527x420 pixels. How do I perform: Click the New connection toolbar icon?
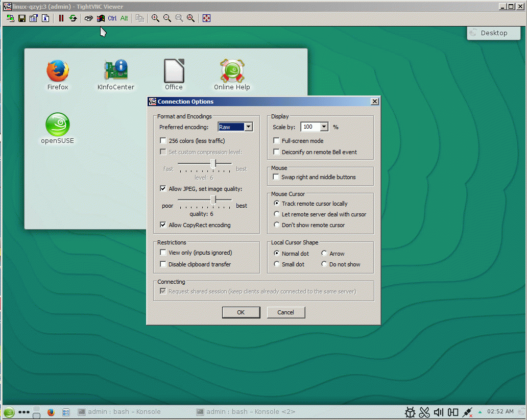[x=10, y=18]
